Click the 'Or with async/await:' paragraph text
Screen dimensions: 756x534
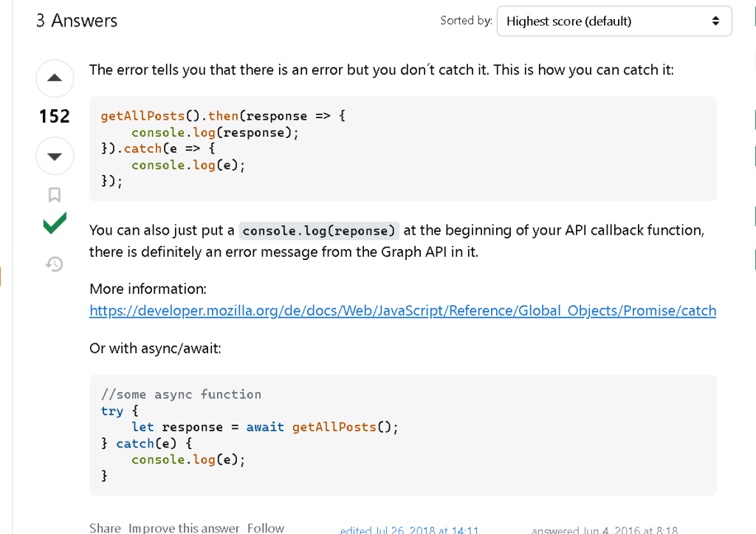point(155,349)
